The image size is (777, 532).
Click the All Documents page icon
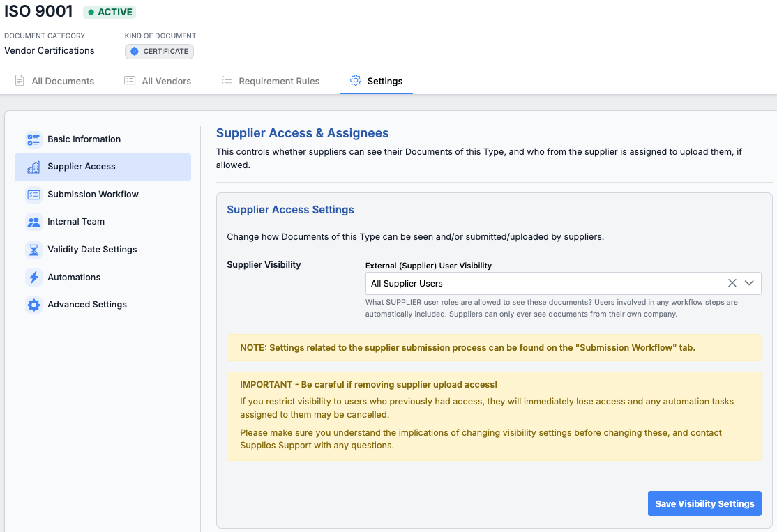point(20,80)
